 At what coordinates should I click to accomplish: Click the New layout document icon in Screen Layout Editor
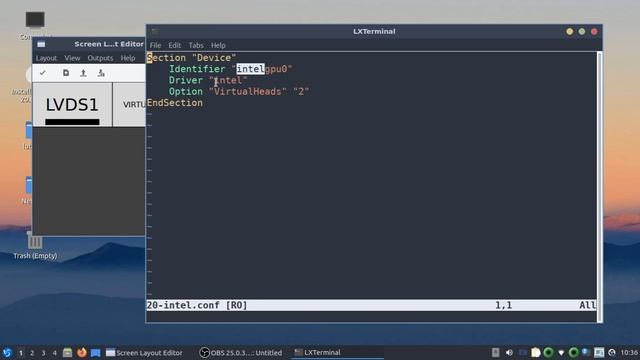pos(66,73)
